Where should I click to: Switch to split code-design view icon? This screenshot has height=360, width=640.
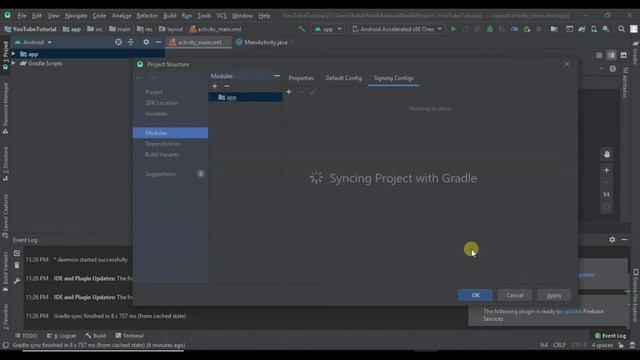coord(611,55)
